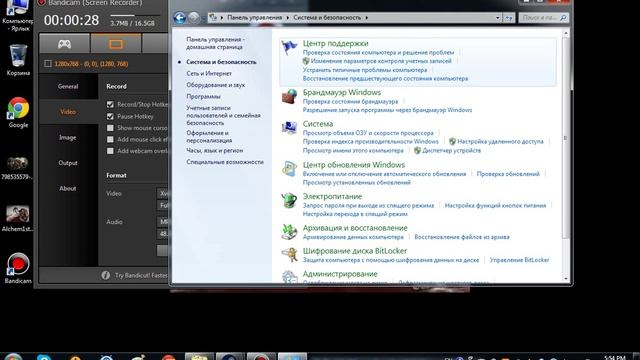Open Специальные возможности category

pos(225,162)
